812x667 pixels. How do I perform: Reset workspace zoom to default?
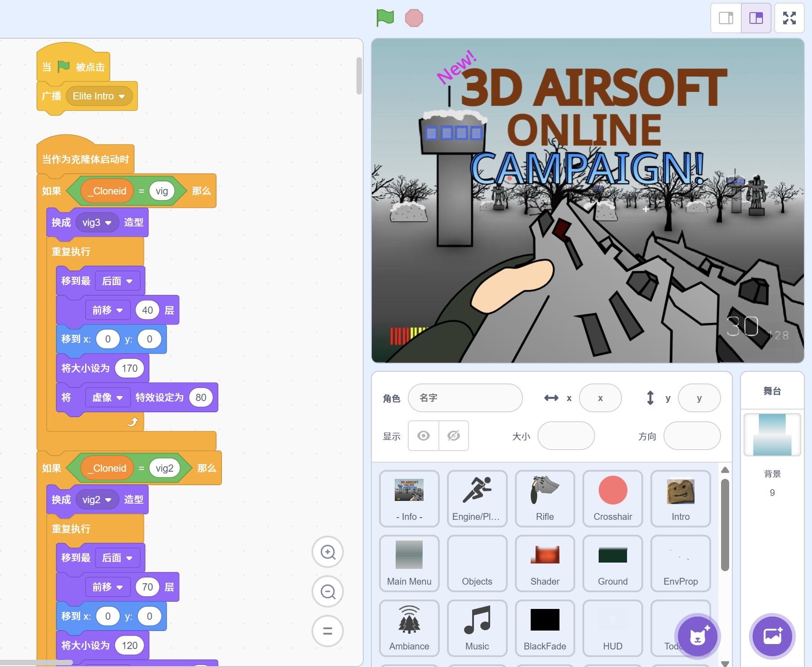[x=328, y=631]
